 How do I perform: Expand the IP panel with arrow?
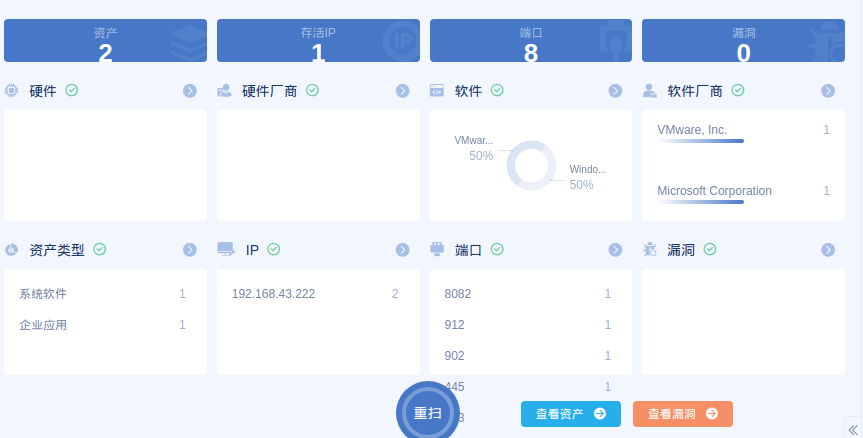point(403,250)
